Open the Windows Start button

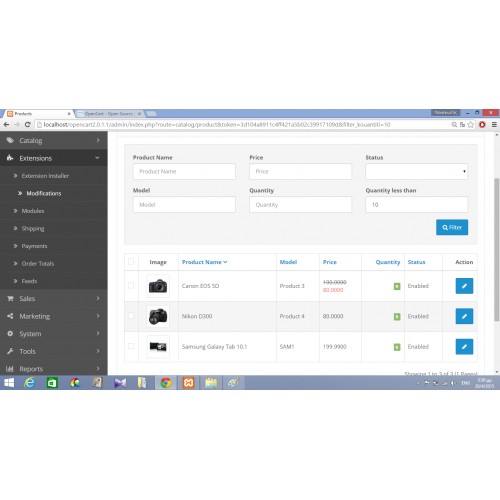(9, 383)
